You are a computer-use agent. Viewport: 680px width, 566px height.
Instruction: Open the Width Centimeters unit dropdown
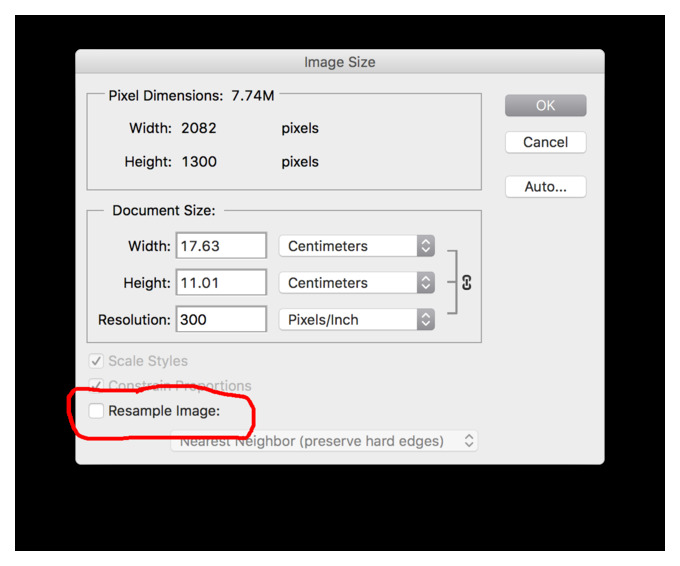(x=356, y=246)
